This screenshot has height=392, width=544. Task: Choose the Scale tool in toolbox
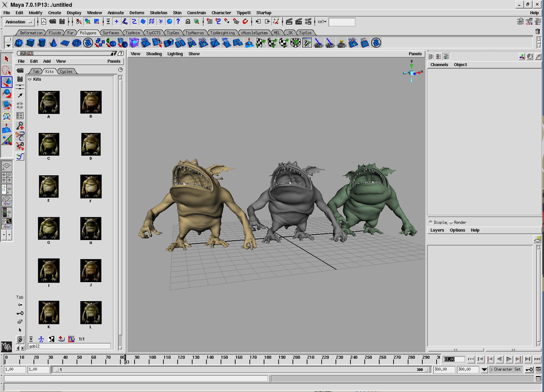pos(7,105)
